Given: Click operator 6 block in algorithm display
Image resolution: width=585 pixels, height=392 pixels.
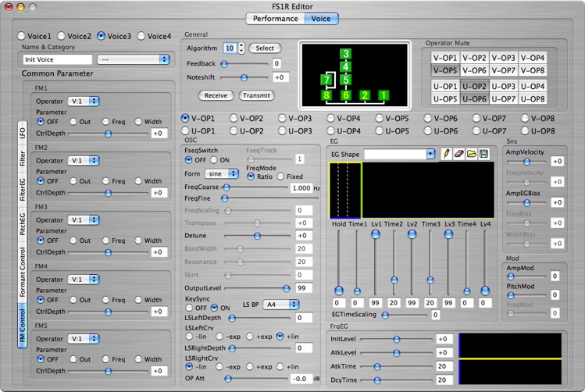Looking at the screenshot, I should pos(346,95).
